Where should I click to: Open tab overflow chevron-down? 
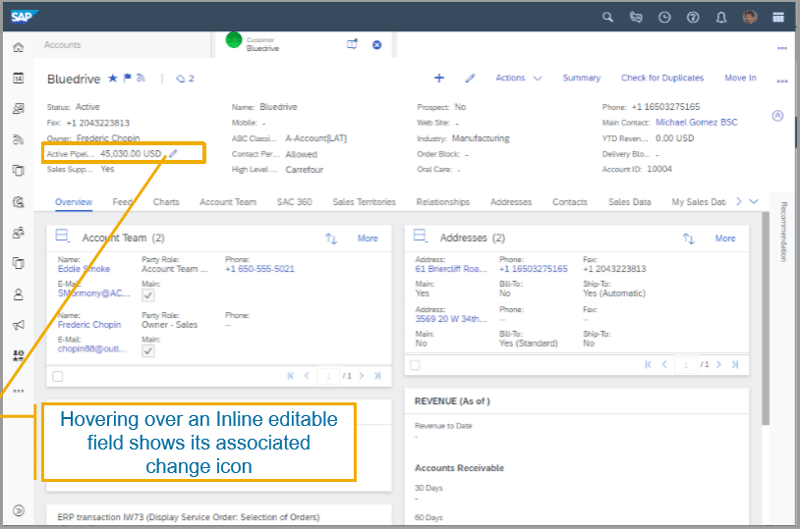pos(754,201)
